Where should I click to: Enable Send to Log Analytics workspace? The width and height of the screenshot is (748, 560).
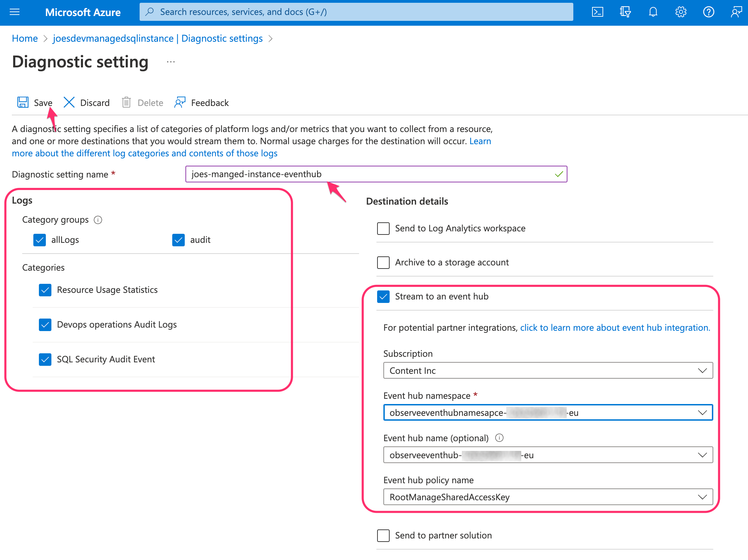pos(383,229)
